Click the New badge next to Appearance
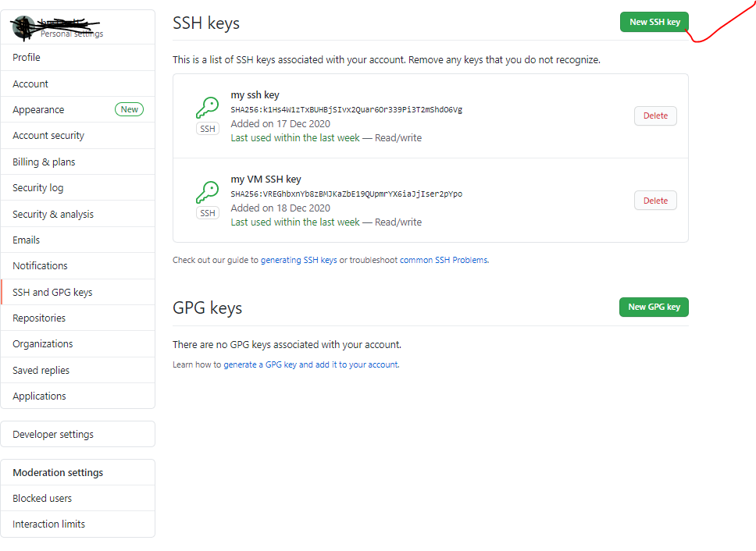The image size is (756, 551). pyautogui.click(x=129, y=109)
